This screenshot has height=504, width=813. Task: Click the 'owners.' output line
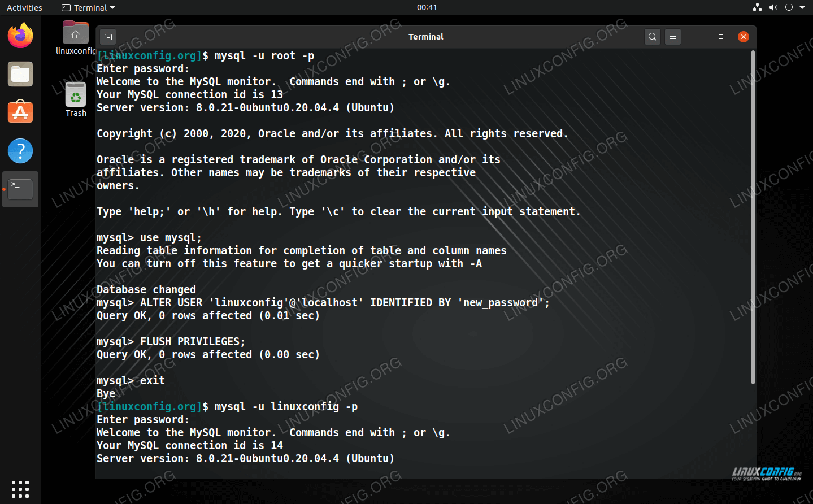pyautogui.click(x=118, y=186)
